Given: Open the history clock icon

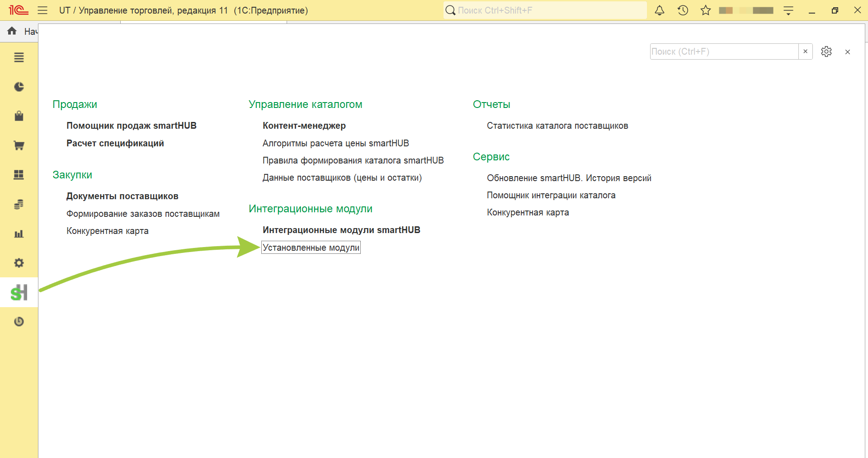Looking at the screenshot, I should point(683,10).
